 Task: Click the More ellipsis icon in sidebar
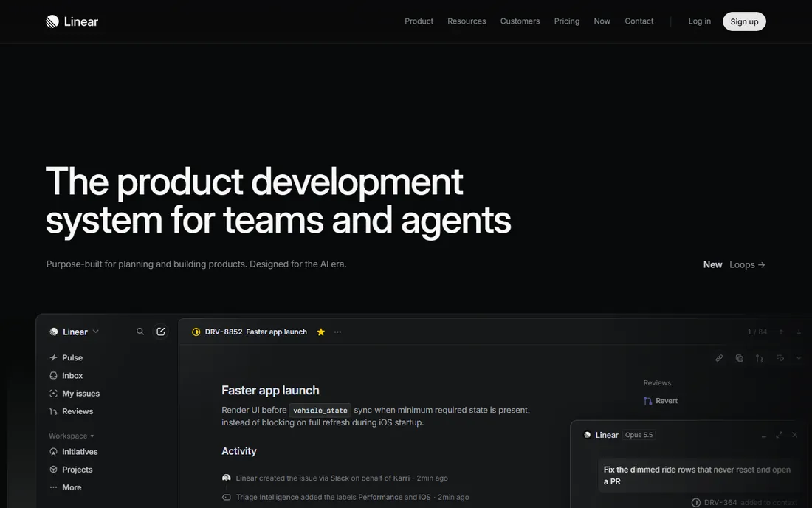(53, 487)
